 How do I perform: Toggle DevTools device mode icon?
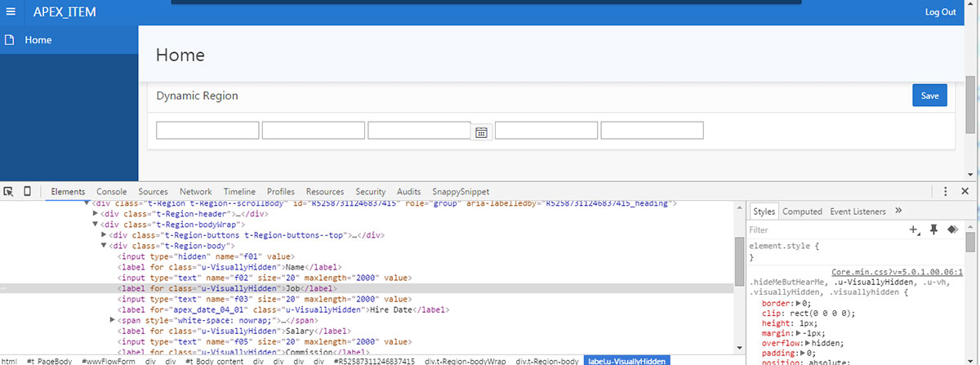pyautogui.click(x=27, y=191)
